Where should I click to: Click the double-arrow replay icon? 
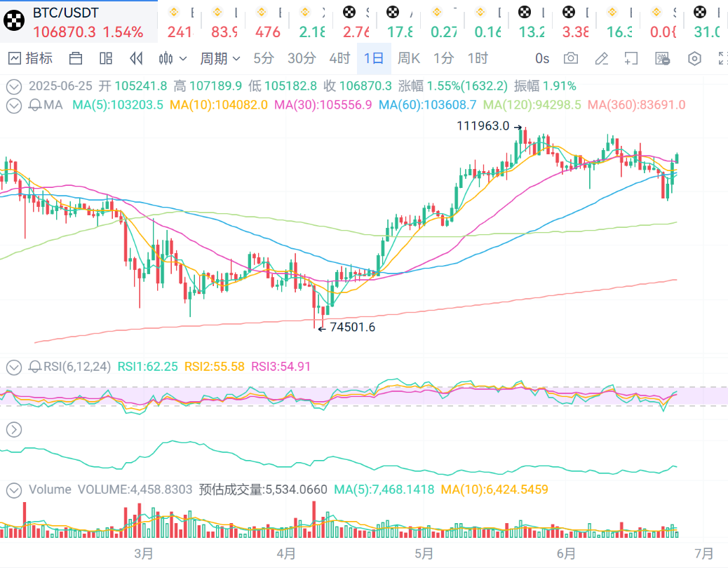[x=136, y=58]
